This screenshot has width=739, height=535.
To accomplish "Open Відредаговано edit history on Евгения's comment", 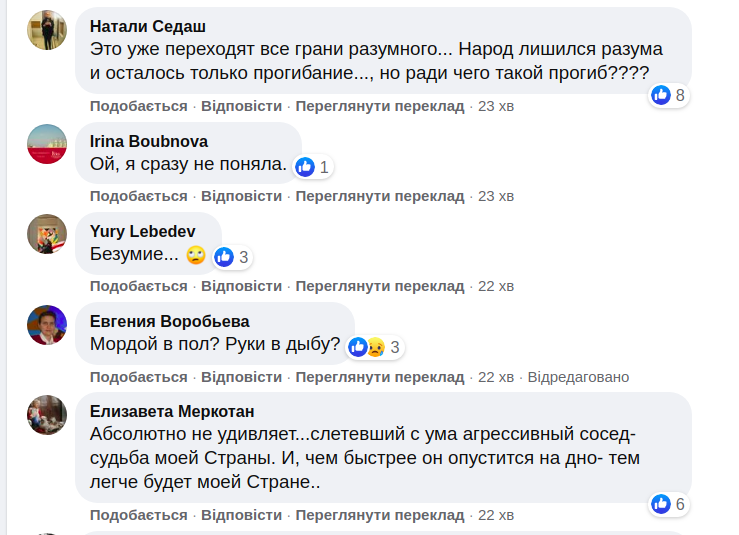I will click(x=578, y=377).
